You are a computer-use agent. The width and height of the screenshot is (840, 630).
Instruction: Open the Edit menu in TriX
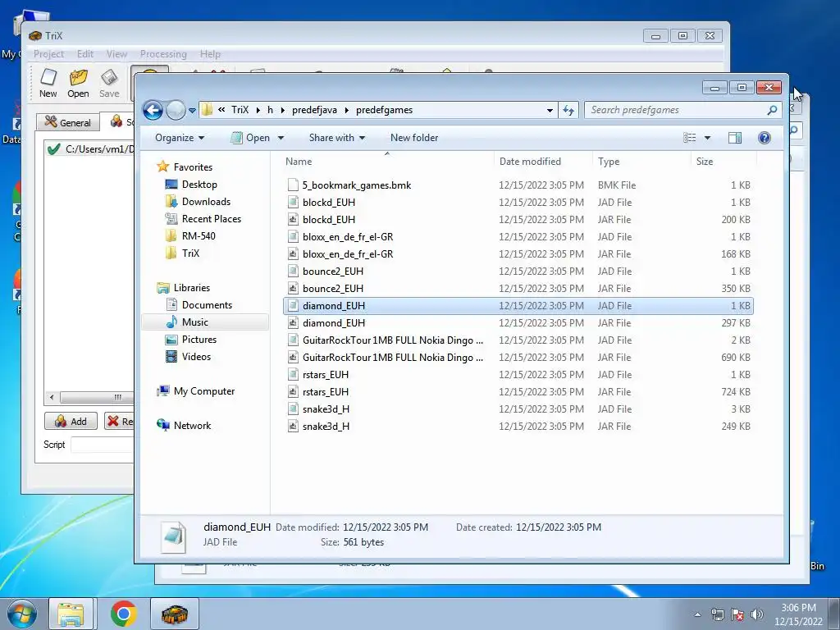pyautogui.click(x=85, y=54)
